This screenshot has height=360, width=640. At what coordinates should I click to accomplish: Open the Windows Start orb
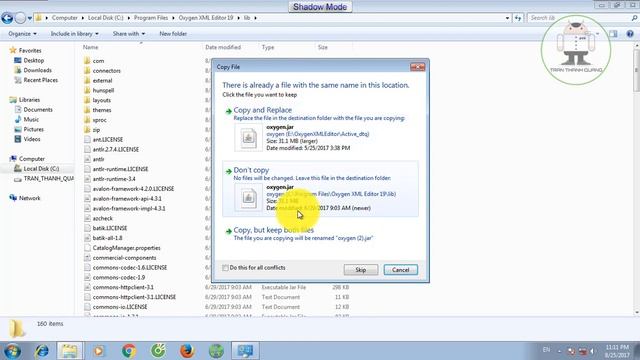(12, 351)
